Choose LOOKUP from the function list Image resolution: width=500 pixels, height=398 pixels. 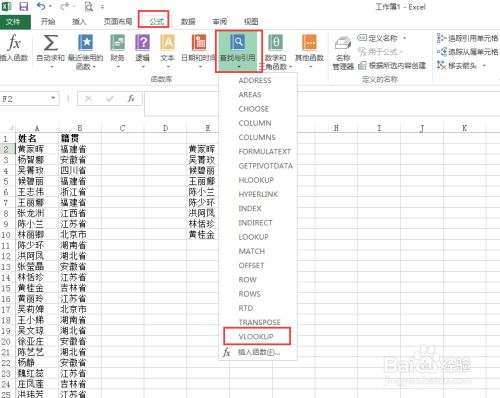click(x=257, y=237)
